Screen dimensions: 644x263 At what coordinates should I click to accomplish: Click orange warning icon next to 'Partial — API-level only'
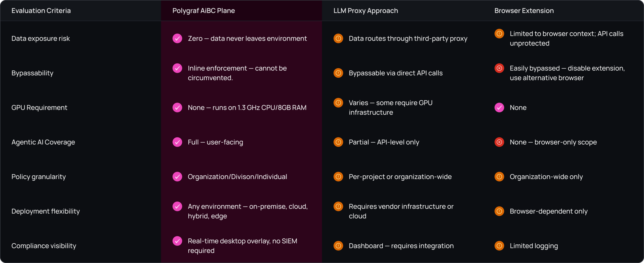[338, 142]
